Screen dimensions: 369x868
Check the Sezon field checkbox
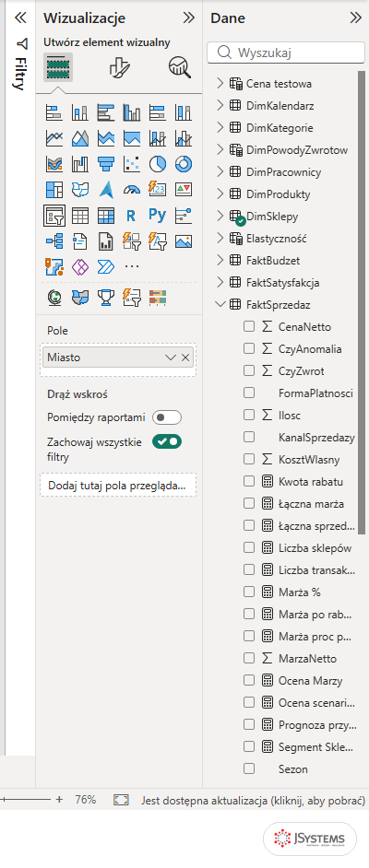coord(249,768)
